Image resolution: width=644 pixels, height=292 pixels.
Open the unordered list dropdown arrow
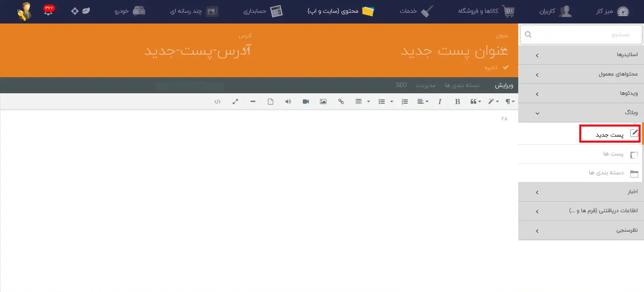point(391,102)
